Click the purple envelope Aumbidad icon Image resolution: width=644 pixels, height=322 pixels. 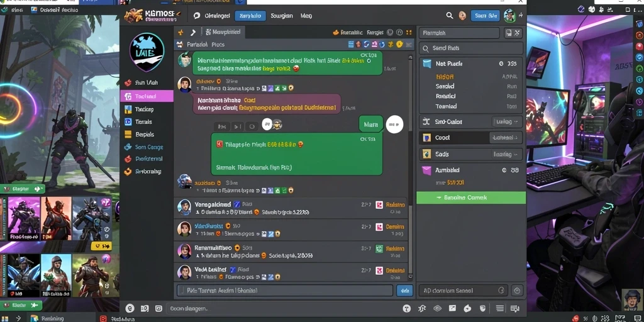coord(427,170)
